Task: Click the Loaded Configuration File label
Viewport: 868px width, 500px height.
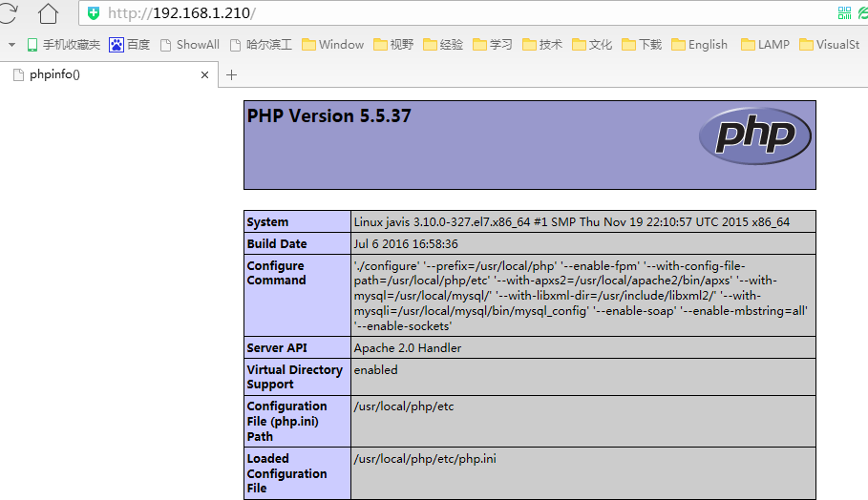Action: point(286,473)
